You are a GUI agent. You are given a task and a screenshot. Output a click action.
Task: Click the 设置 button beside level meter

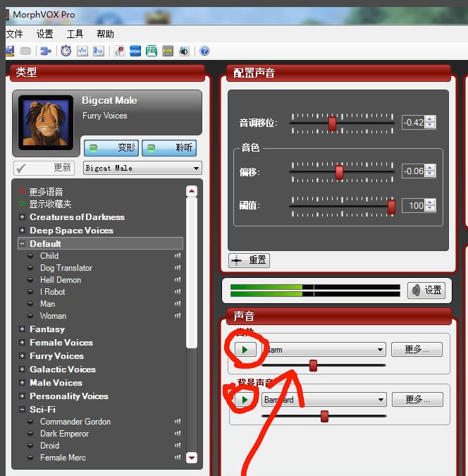click(426, 291)
